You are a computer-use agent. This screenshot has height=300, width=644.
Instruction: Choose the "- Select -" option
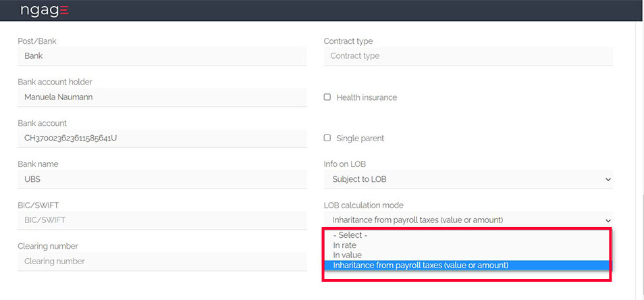pyautogui.click(x=350, y=235)
